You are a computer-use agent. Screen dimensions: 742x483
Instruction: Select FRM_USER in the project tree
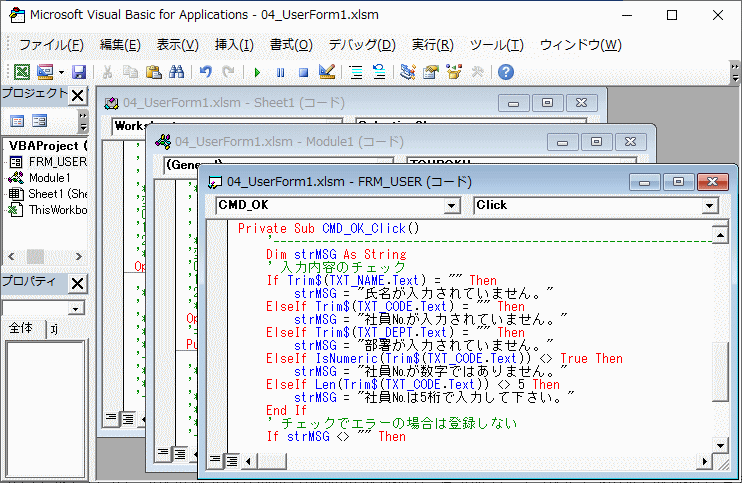48,162
